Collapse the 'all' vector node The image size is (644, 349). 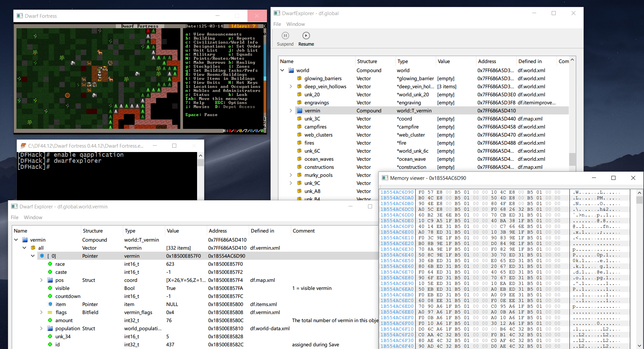coord(25,248)
